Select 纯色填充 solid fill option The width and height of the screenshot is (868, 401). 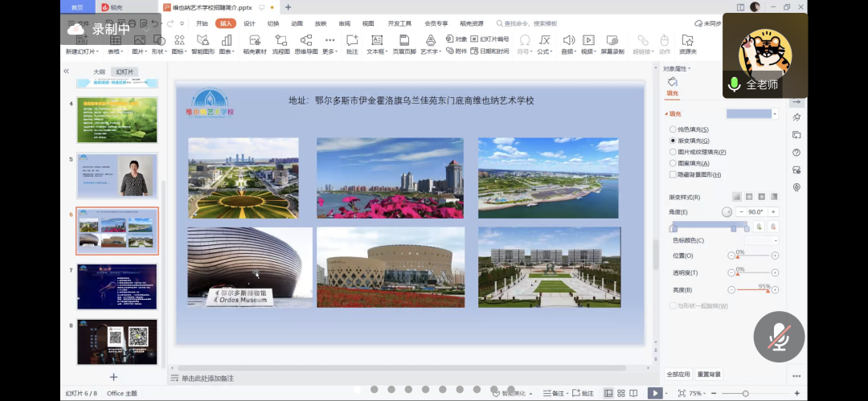coord(690,129)
